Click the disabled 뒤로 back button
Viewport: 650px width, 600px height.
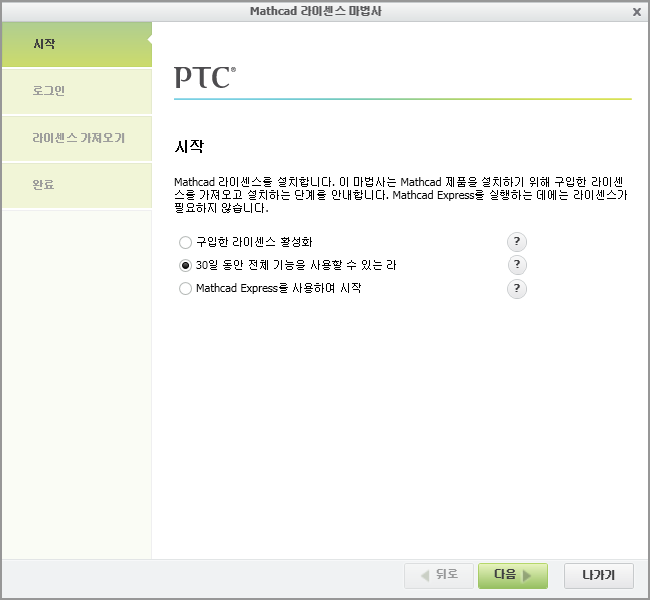pyautogui.click(x=439, y=576)
